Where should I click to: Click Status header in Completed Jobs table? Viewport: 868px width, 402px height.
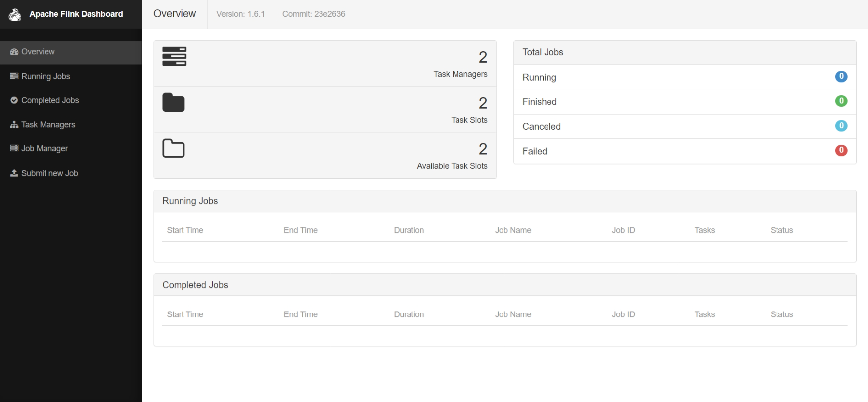(x=781, y=314)
